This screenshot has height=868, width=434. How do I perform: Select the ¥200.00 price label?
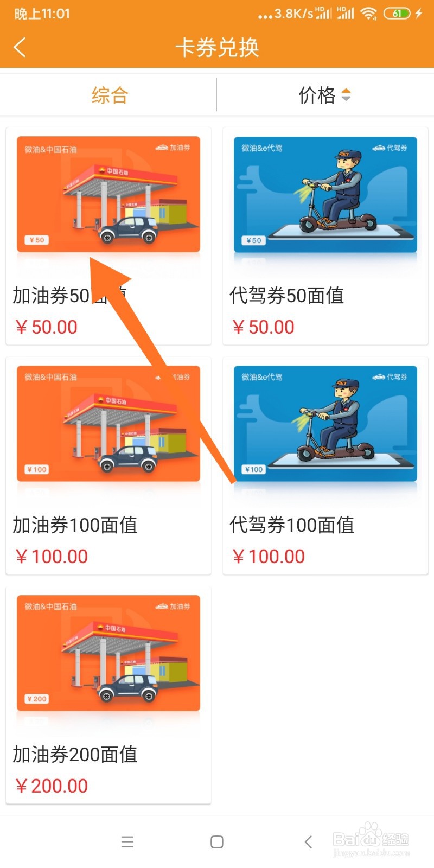[x=52, y=786]
